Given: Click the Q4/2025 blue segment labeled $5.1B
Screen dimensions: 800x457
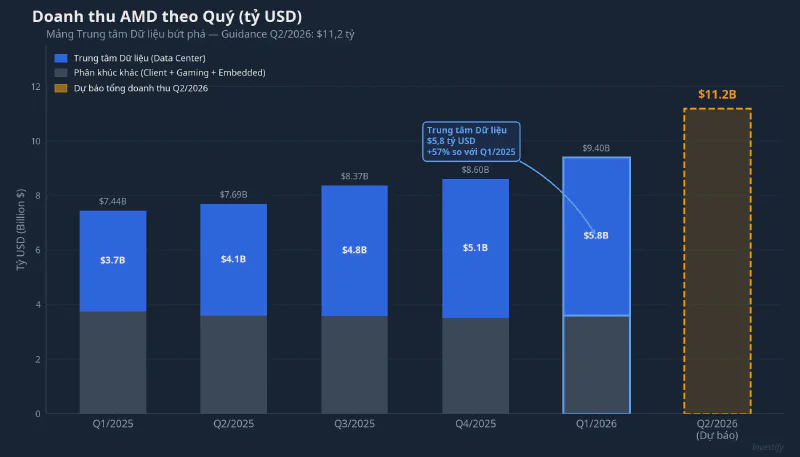Looking at the screenshot, I should (x=476, y=248).
